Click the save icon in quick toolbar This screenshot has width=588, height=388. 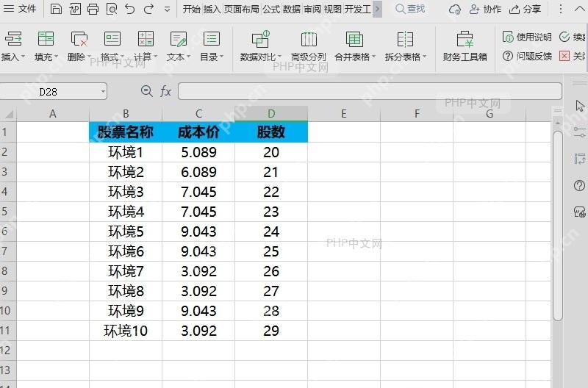56,9
